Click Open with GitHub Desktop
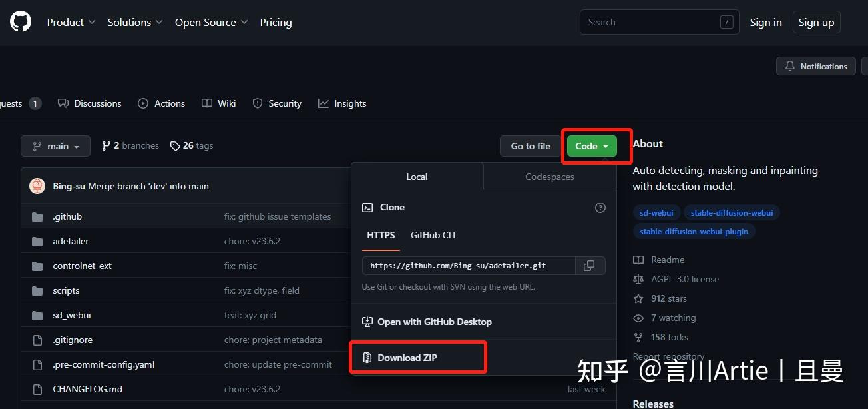 point(427,322)
